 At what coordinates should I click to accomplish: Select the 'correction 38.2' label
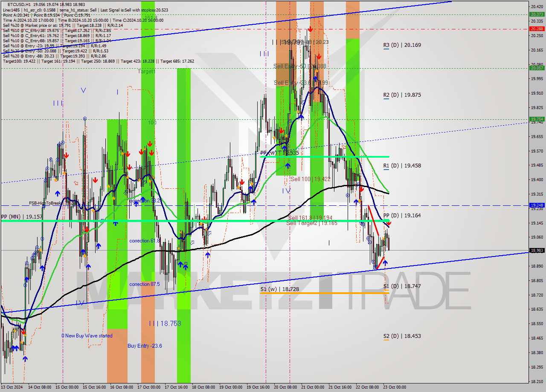click(x=145, y=201)
